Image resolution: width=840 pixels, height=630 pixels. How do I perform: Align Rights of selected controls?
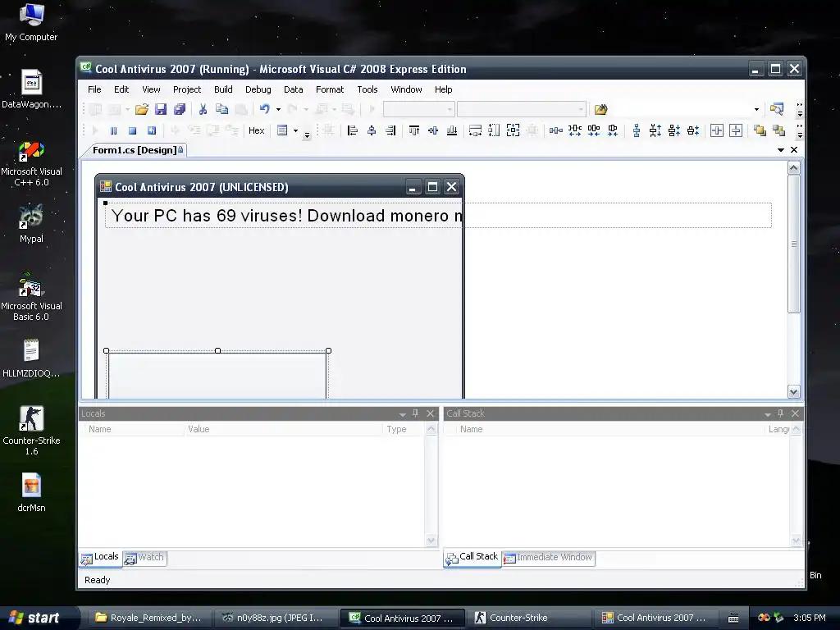pyautogui.click(x=390, y=130)
